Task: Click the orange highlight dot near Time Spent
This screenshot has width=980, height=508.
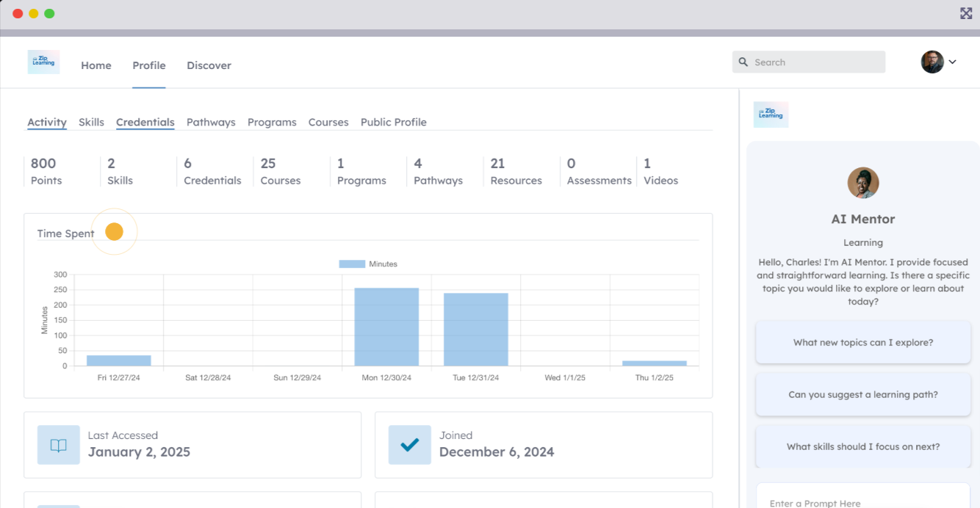Action: coord(114,231)
